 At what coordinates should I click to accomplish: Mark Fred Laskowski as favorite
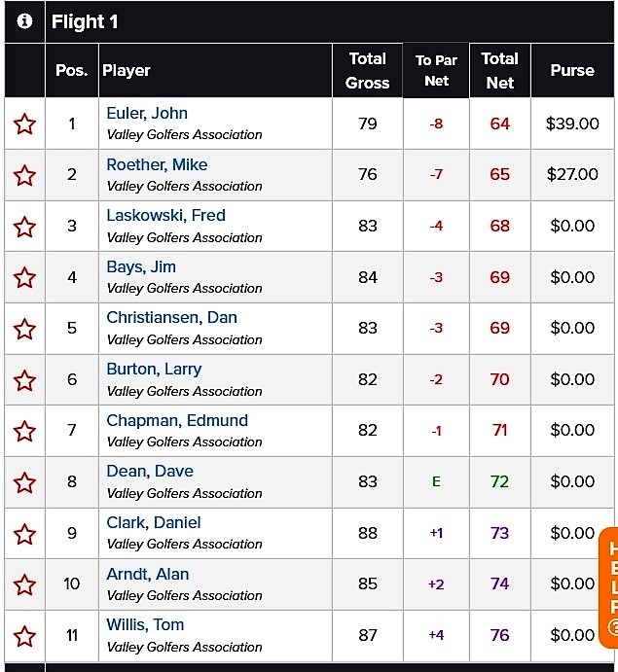24,227
